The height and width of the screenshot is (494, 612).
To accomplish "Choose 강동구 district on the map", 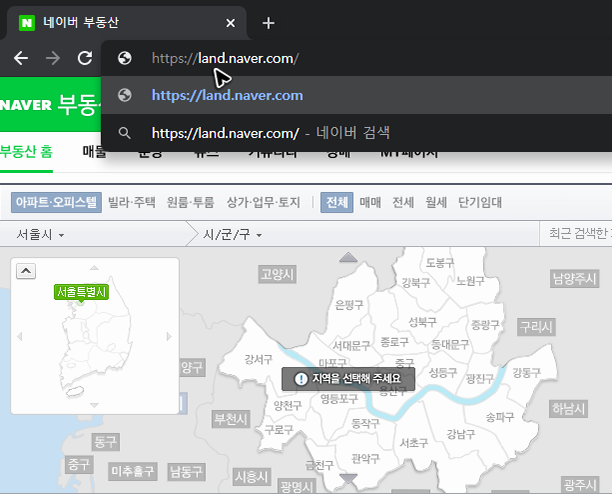I will pyautogui.click(x=527, y=373).
